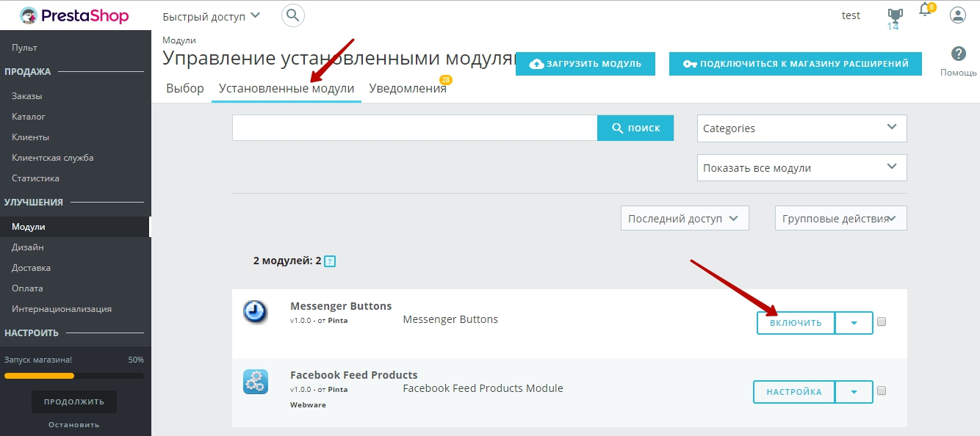Switch to 'Установленные модули' tab
Viewport: 980px width, 436px height.
287,88
